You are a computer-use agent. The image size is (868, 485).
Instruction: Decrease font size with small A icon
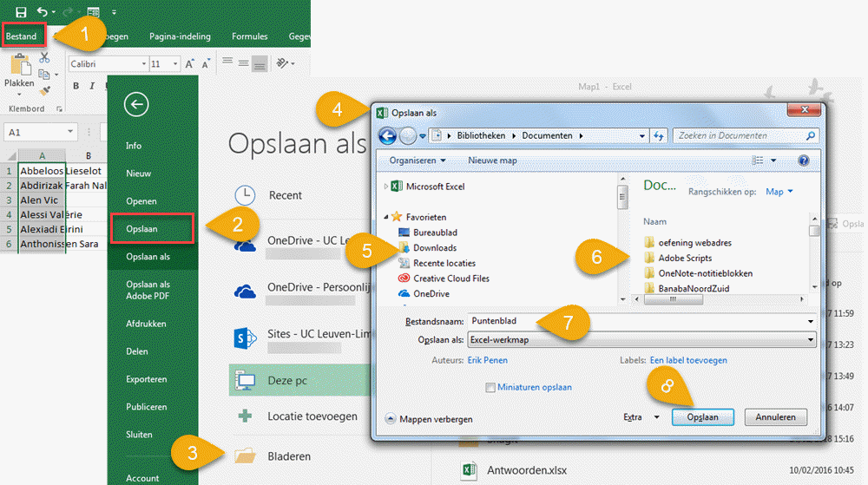point(206,64)
